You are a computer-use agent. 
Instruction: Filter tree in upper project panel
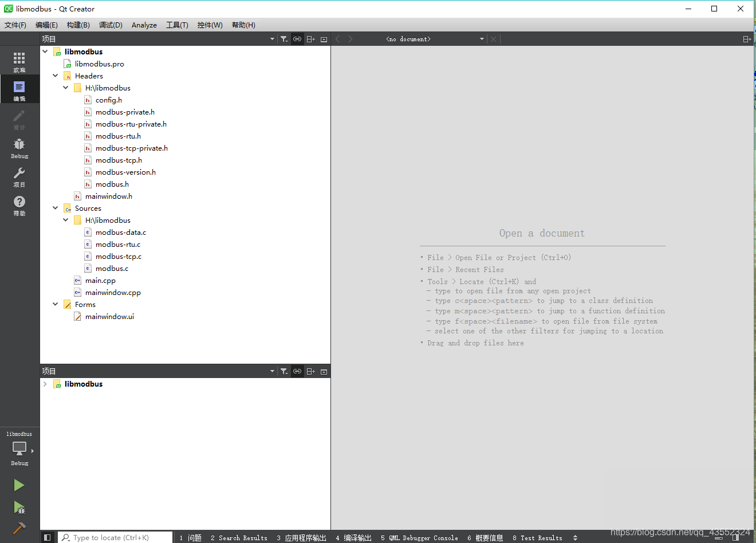[284, 39]
